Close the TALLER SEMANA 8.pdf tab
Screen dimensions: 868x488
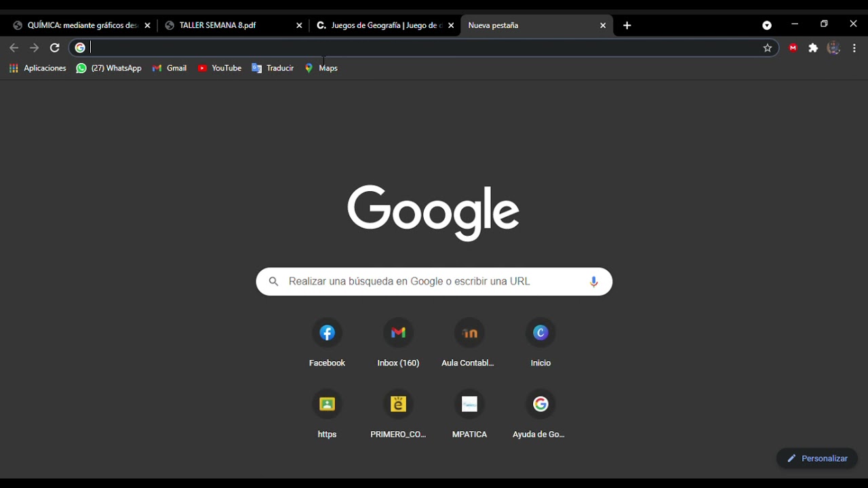click(299, 26)
